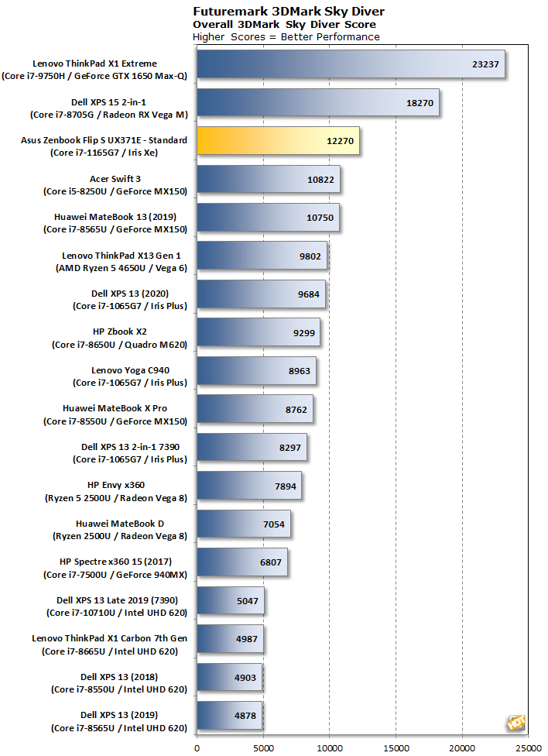Select the Dell XPS 15 2-in-1 bar
This screenshot has width=548, height=756.
point(318,102)
